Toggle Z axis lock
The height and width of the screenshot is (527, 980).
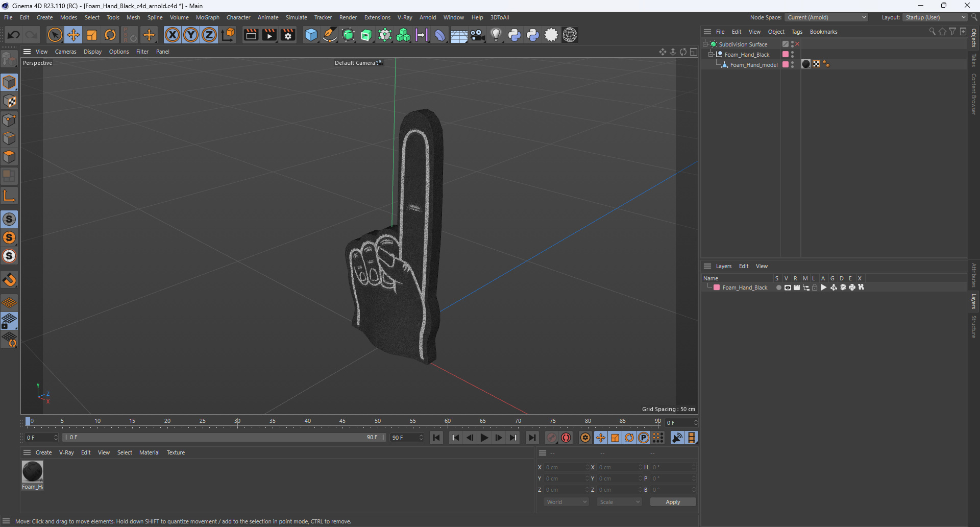[x=209, y=35]
